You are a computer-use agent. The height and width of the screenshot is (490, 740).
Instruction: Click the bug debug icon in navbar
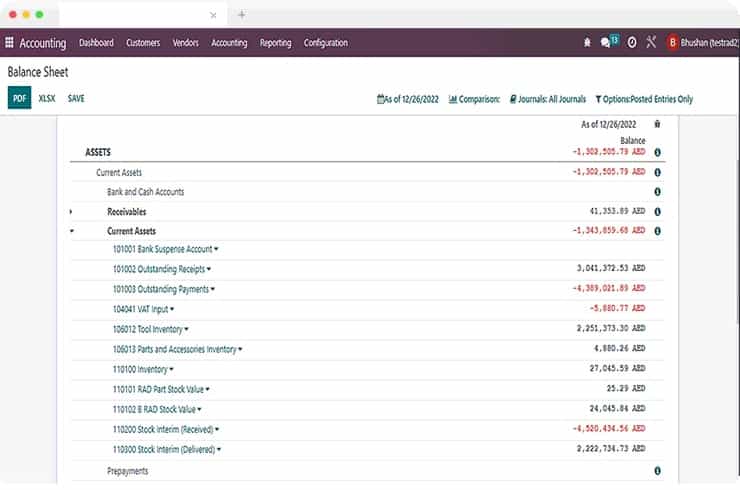pos(587,43)
